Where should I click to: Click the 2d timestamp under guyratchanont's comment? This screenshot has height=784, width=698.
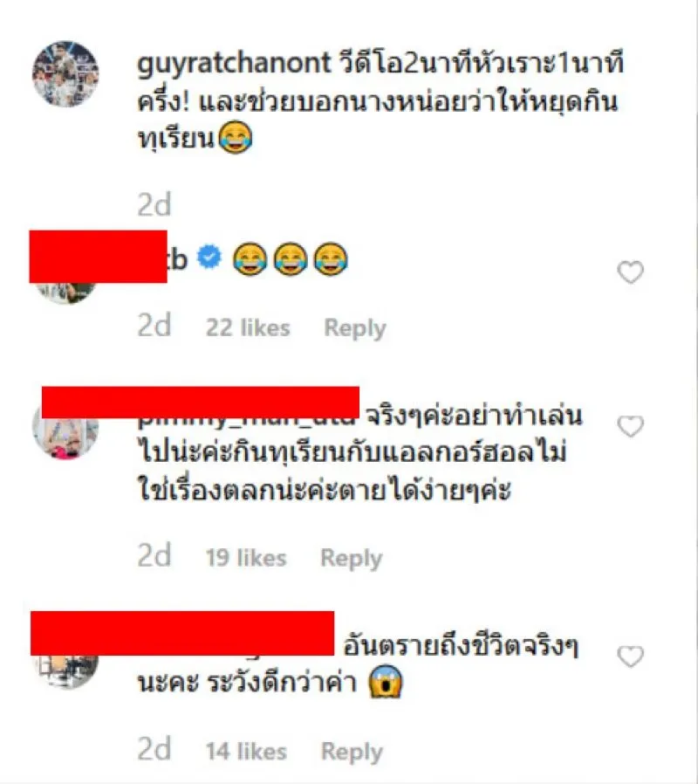154,204
